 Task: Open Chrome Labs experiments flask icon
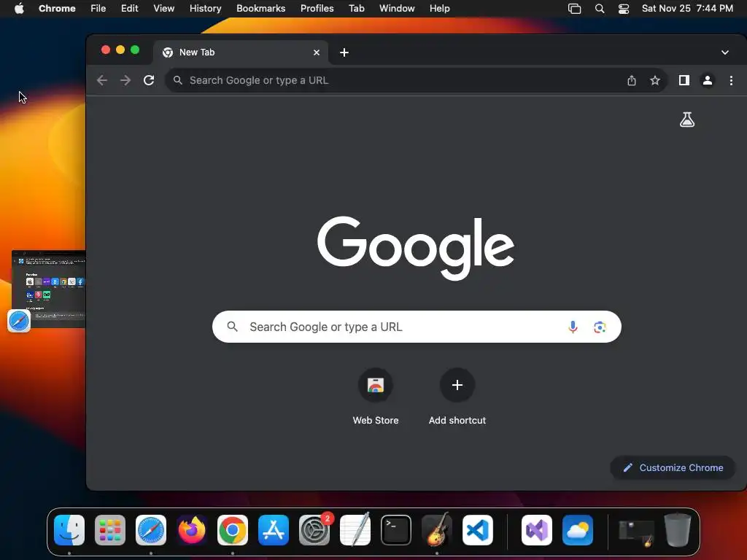point(687,120)
